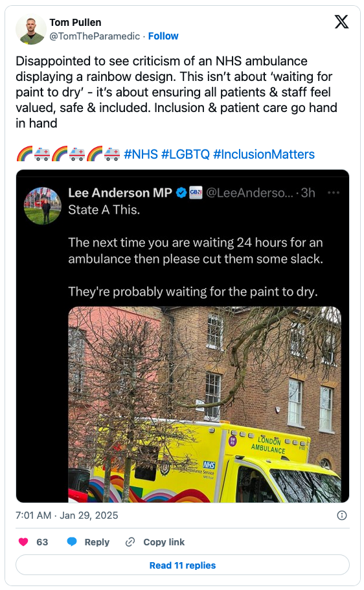This screenshot has width=364, height=590.
Task: Click the Tom Pullen display name
Action: pyautogui.click(x=75, y=23)
